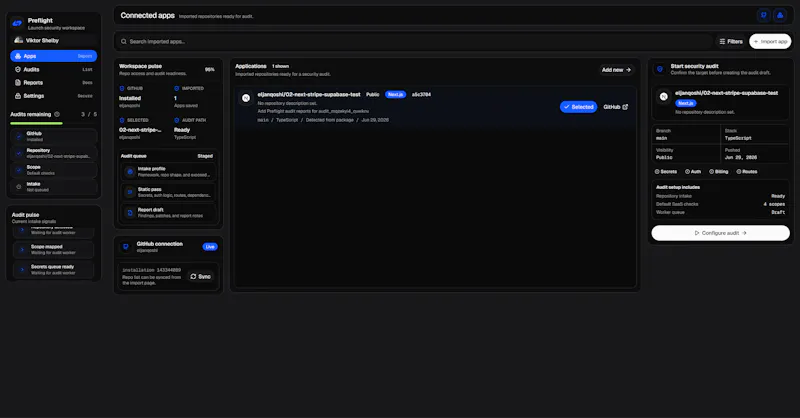Viewport: 800px width, 418px height.
Task: Toggle the GitHub Installed checklist check
Action: (x=19, y=136)
